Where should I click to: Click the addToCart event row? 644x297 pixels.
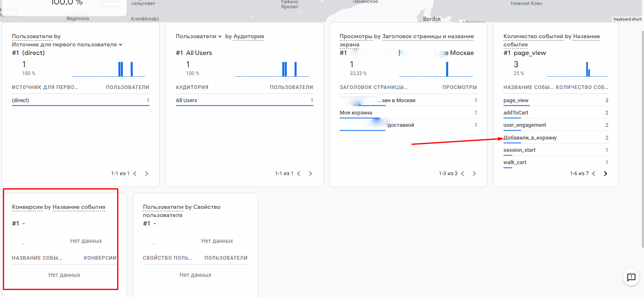click(x=516, y=113)
